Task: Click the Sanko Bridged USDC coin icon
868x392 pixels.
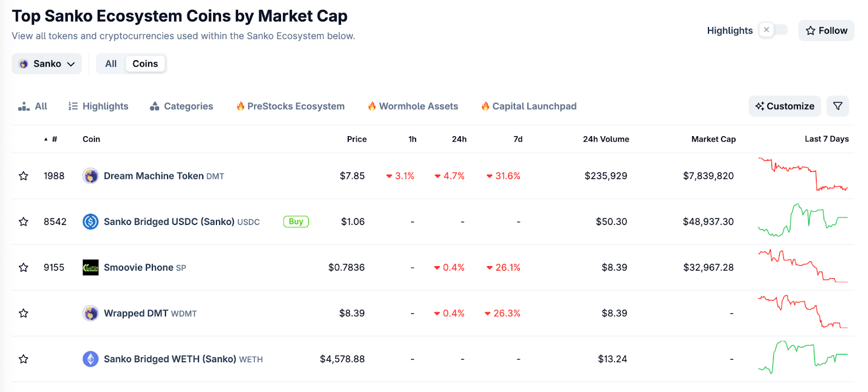Action: pyautogui.click(x=90, y=221)
